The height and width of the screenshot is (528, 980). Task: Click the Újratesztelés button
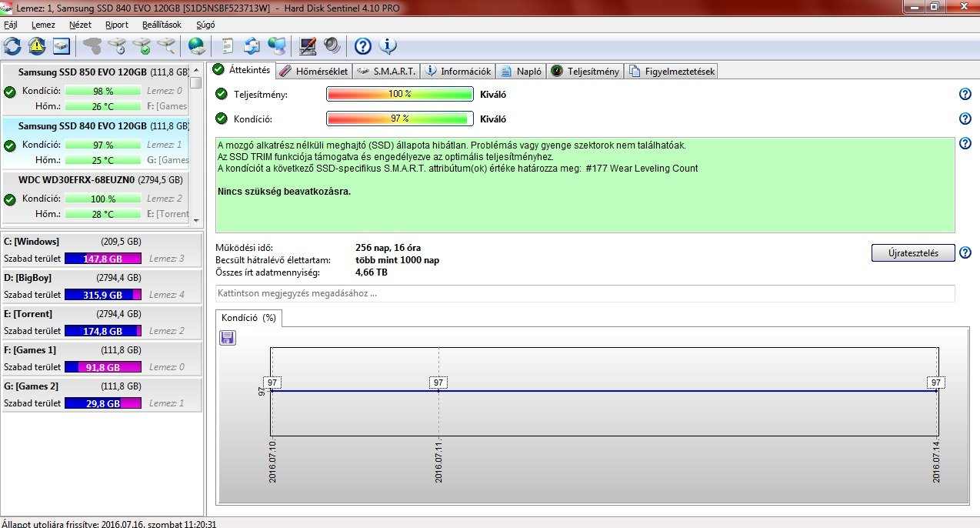(x=913, y=252)
